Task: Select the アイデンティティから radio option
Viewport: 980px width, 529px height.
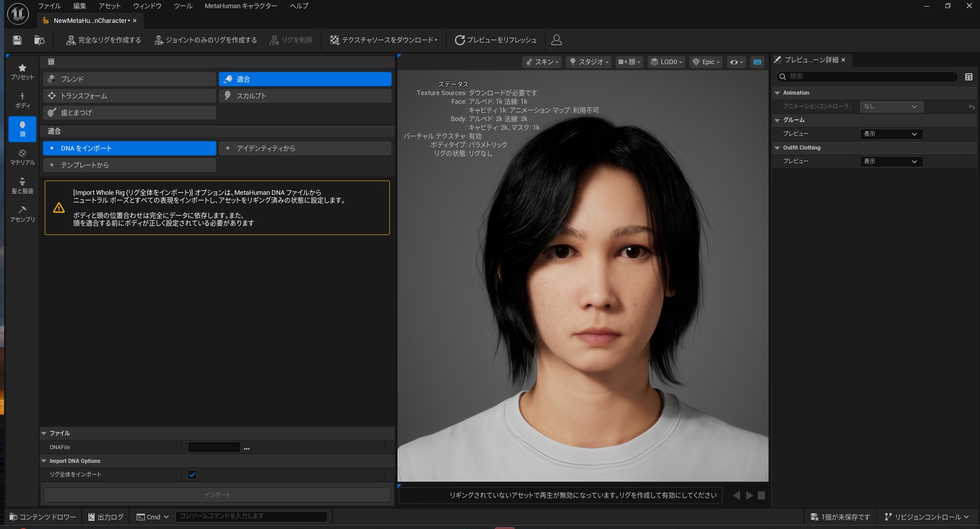Action: [305, 148]
